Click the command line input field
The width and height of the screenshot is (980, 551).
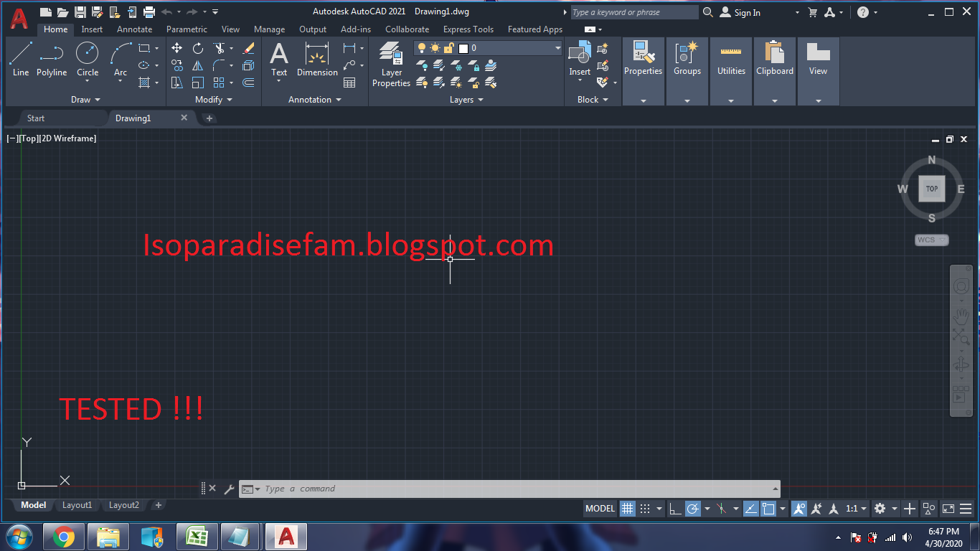coord(509,489)
